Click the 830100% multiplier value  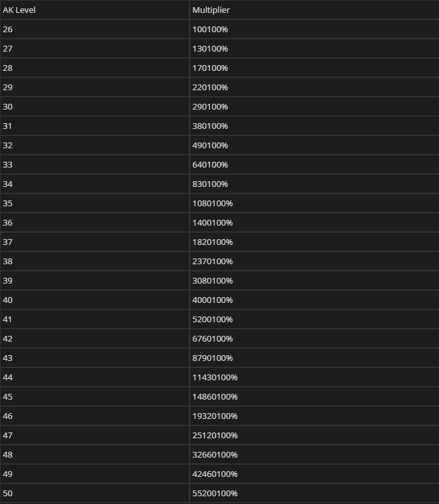[210, 184]
